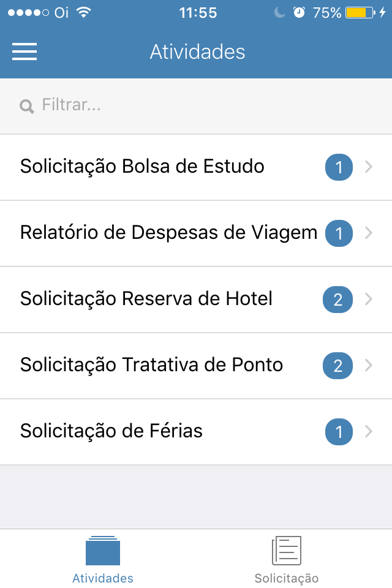Tap the Do Not Disturb moon icon
Viewport: 392px width, 588px height.
point(279,12)
